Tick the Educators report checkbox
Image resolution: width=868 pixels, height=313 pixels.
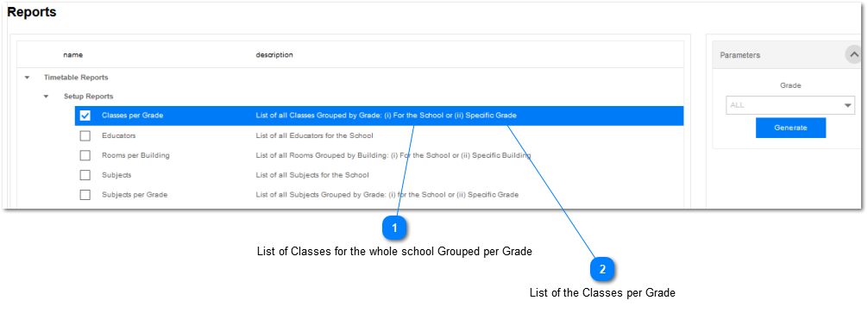(x=85, y=135)
